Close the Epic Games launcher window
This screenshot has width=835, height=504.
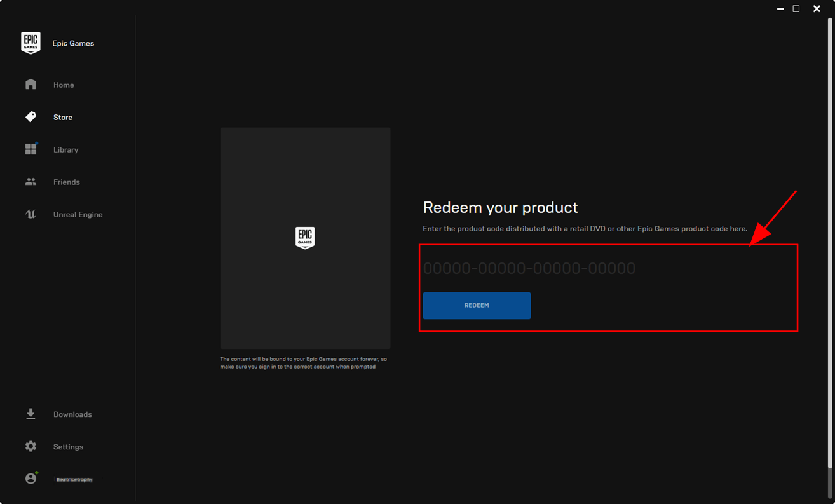coord(817,9)
